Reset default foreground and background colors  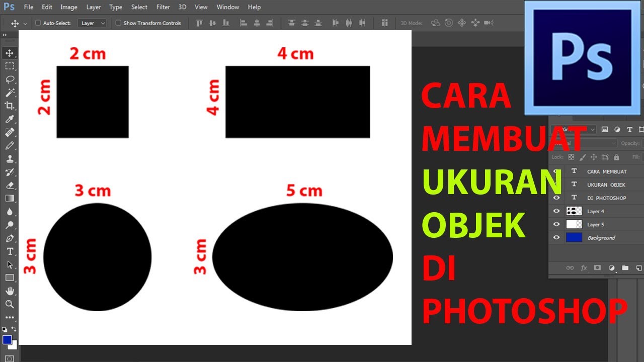tap(5, 329)
